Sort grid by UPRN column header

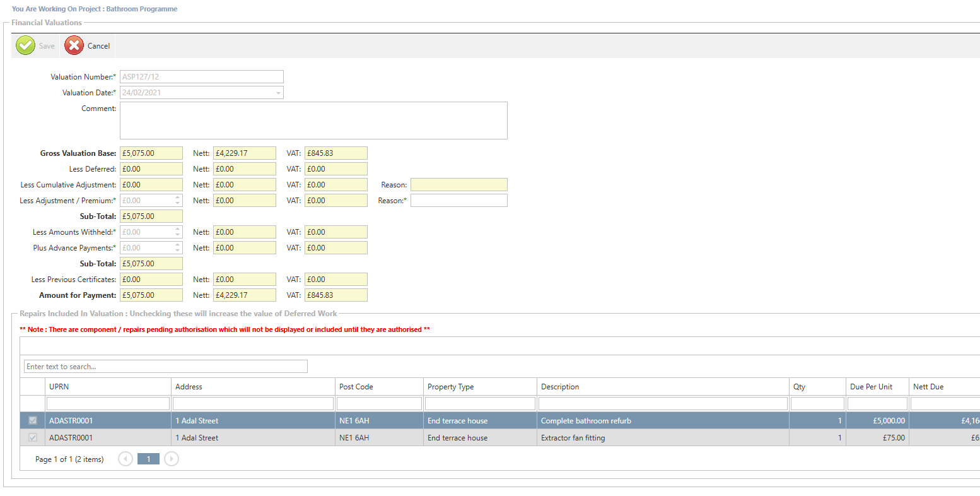(59, 387)
